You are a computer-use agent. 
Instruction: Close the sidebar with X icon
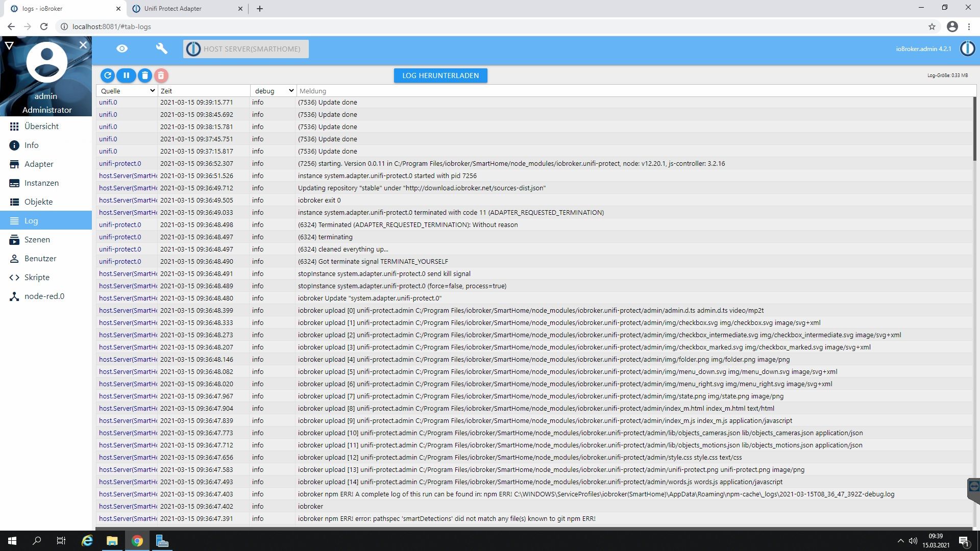pyautogui.click(x=83, y=45)
